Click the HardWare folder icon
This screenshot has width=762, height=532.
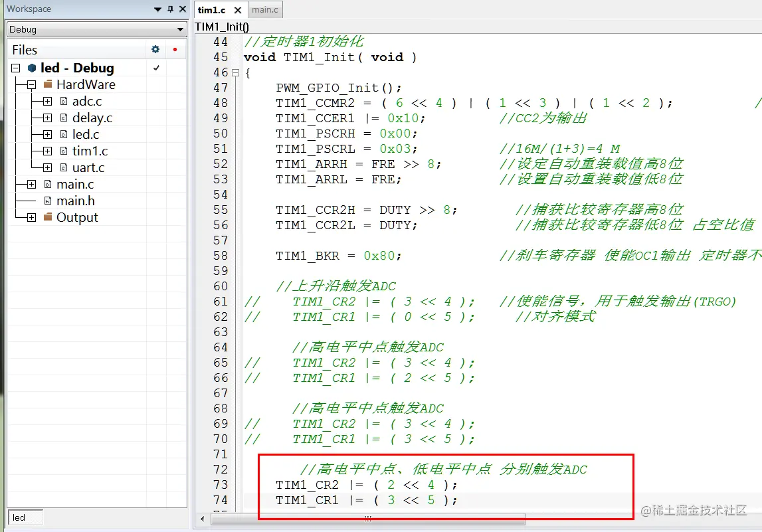[x=48, y=84]
